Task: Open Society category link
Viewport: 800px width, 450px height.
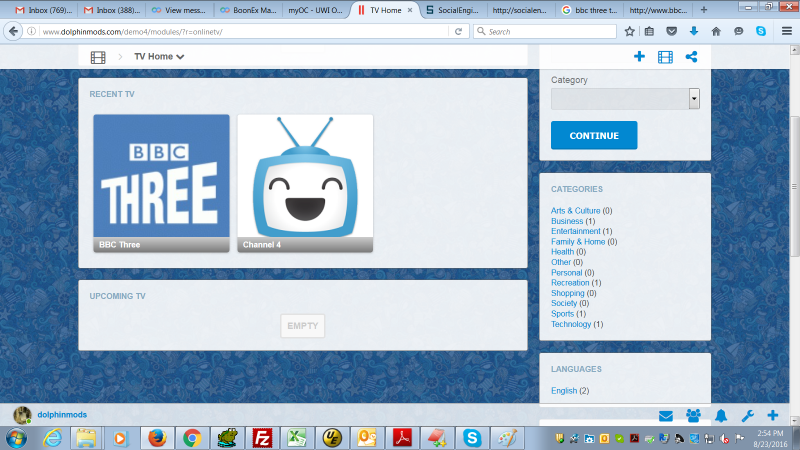Action: tap(564, 303)
